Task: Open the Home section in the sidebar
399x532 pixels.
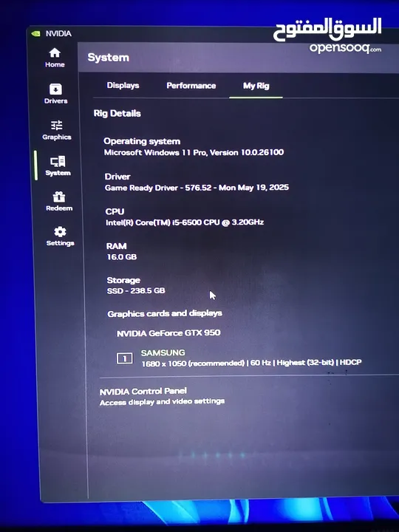Action: 55,58
